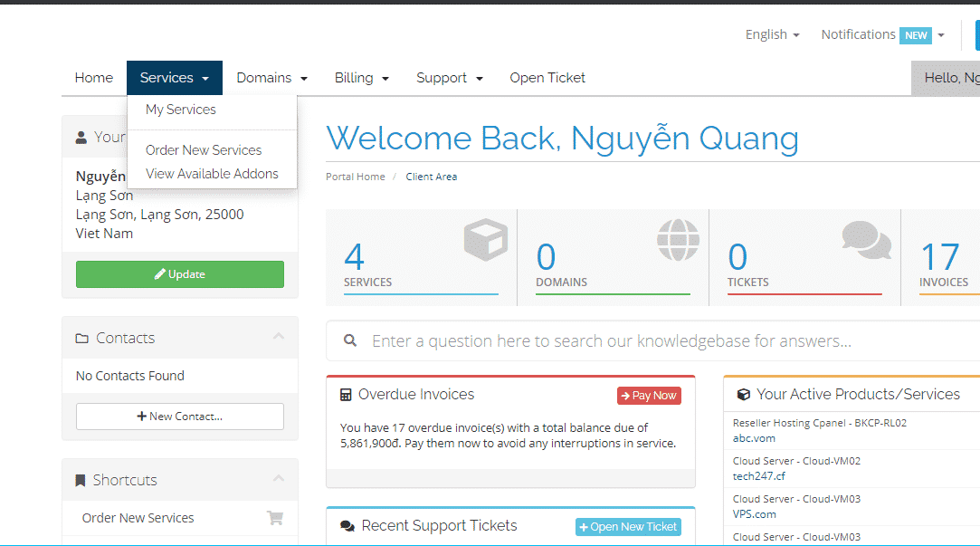Screen dimensions: 980x546
Task: Click the Overdue Invoices calculator icon
Action: (346, 395)
